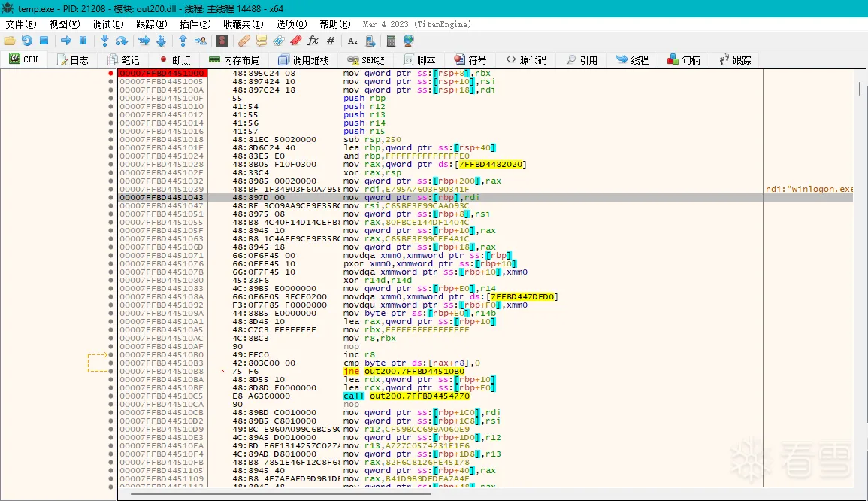Image resolution: width=868 pixels, height=501 pixels.
Task: Restart the debugged program from the toolbar
Action: click(27, 41)
